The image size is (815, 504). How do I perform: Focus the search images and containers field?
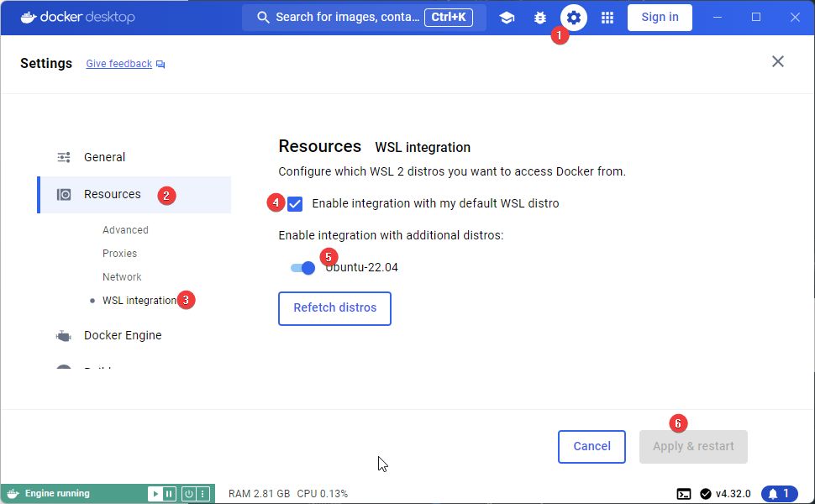pos(364,17)
